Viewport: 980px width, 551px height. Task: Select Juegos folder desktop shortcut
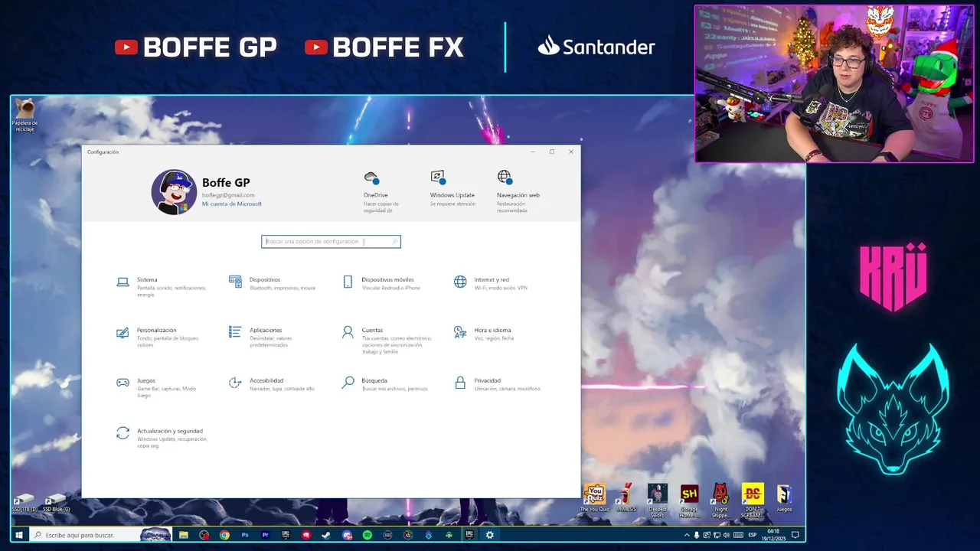tap(784, 498)
